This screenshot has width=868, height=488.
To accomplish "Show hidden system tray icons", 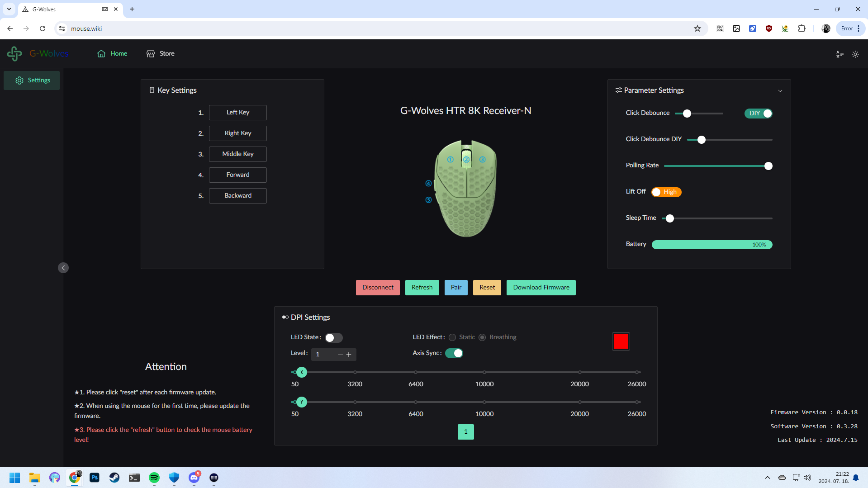I will (x=768, y=478).
